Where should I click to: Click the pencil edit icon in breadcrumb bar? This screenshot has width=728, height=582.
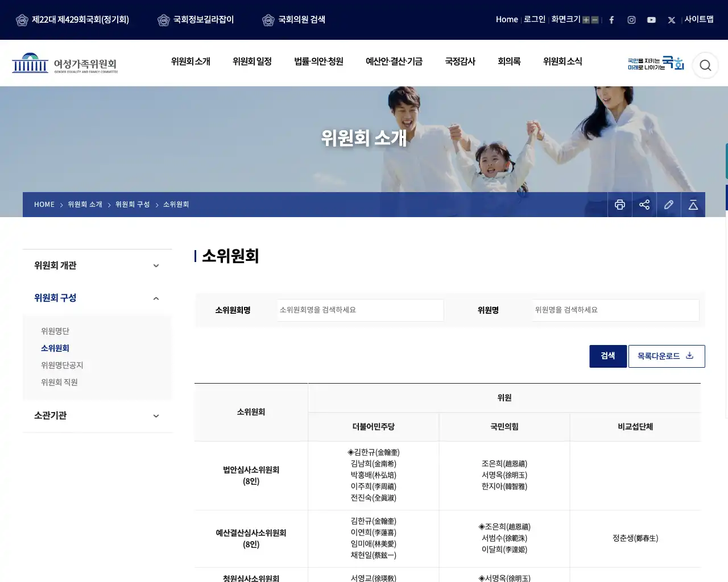coord(669,205)
